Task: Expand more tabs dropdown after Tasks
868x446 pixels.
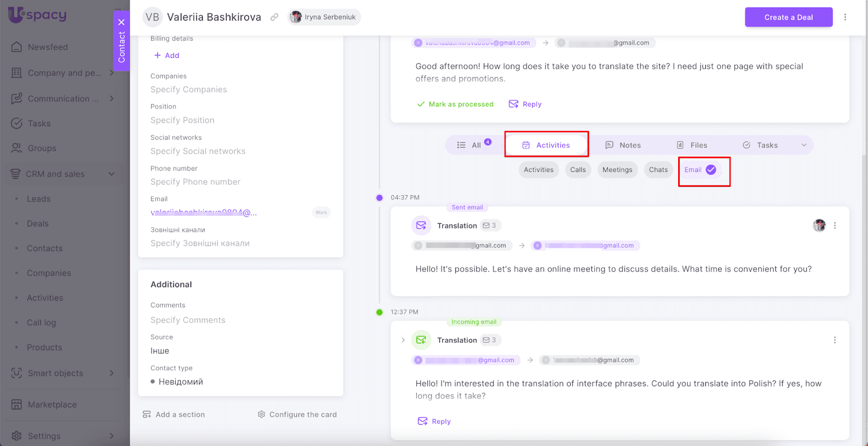Action: click(804, 145)
